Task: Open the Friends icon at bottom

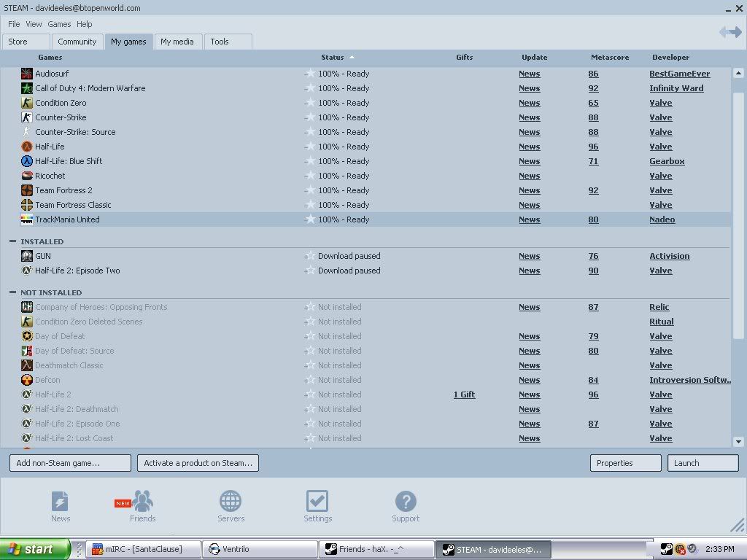Action: 142,501
